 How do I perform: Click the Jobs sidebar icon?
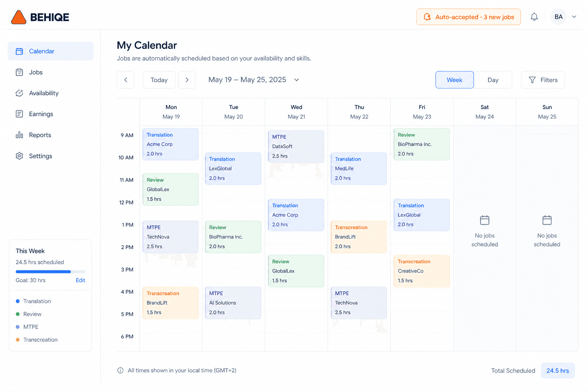pyautogui.click(x=19, y=72)
